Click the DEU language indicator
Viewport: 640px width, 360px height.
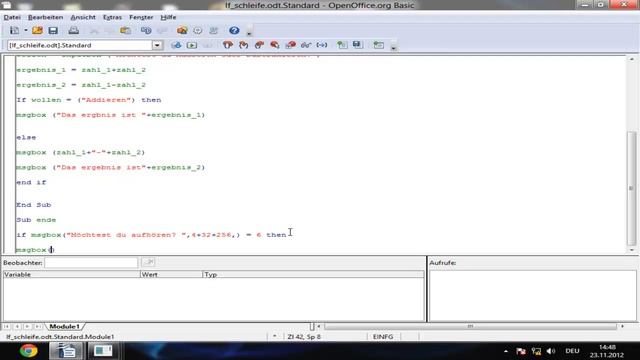[x=572, y=351]
